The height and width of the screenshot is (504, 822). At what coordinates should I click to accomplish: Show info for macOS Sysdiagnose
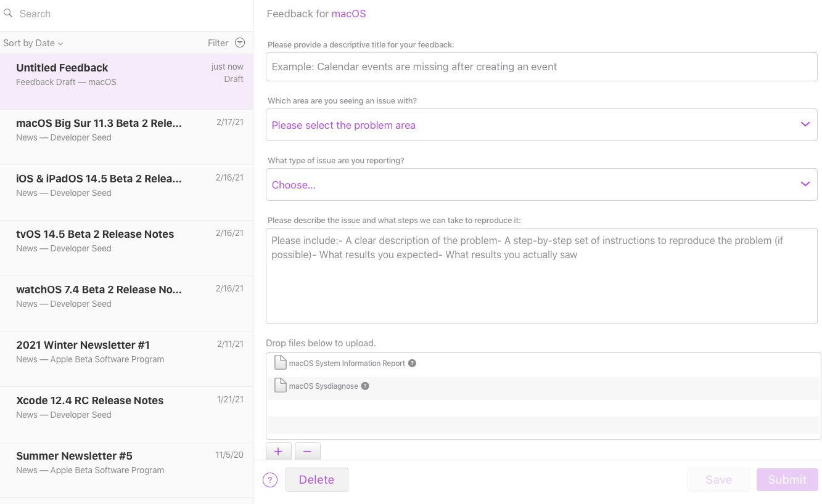[x=365, y=386]
